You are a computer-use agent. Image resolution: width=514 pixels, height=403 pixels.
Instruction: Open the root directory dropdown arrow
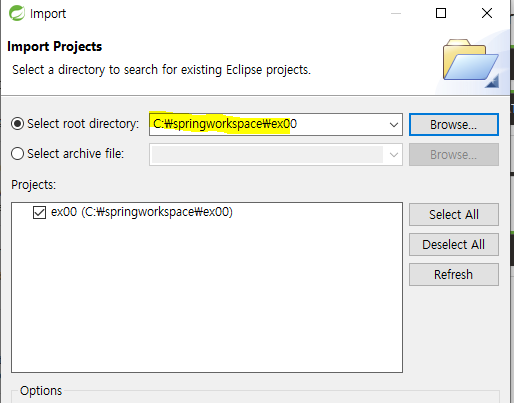click(394, 125)
